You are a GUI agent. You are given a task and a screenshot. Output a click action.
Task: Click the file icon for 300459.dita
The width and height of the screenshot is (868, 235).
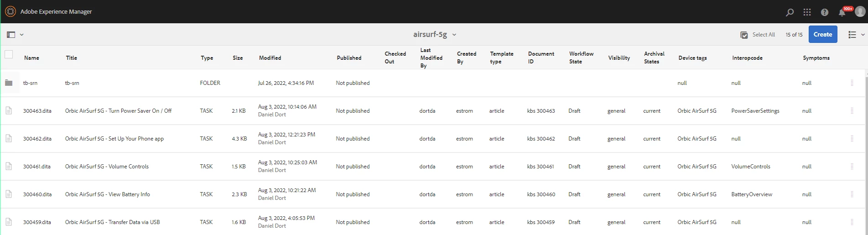point(9,222)
